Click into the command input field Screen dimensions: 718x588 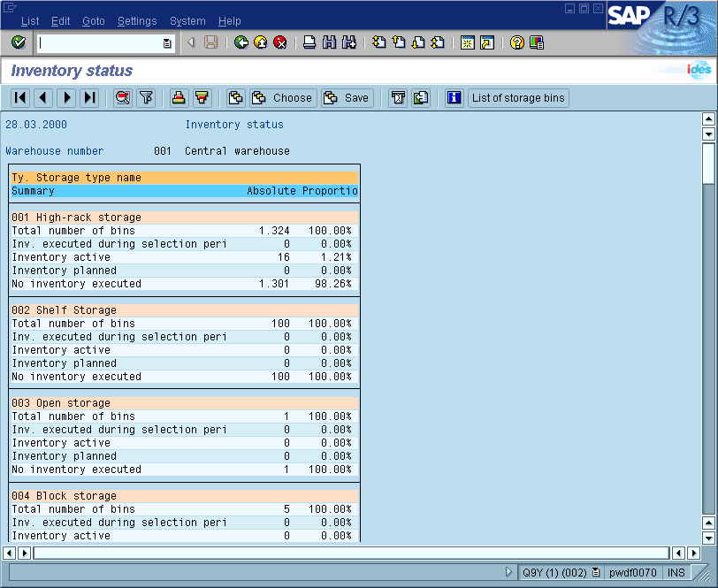click(x=99, y=42)
